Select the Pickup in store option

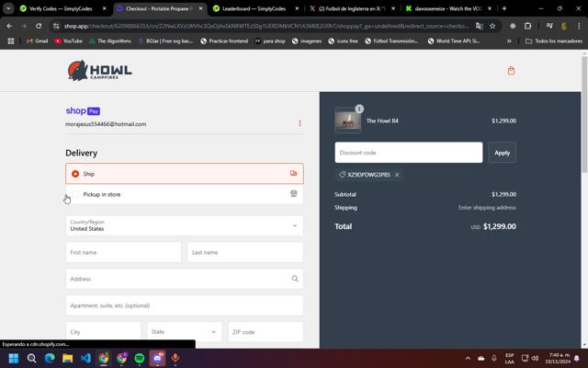[x=185, y=194]
